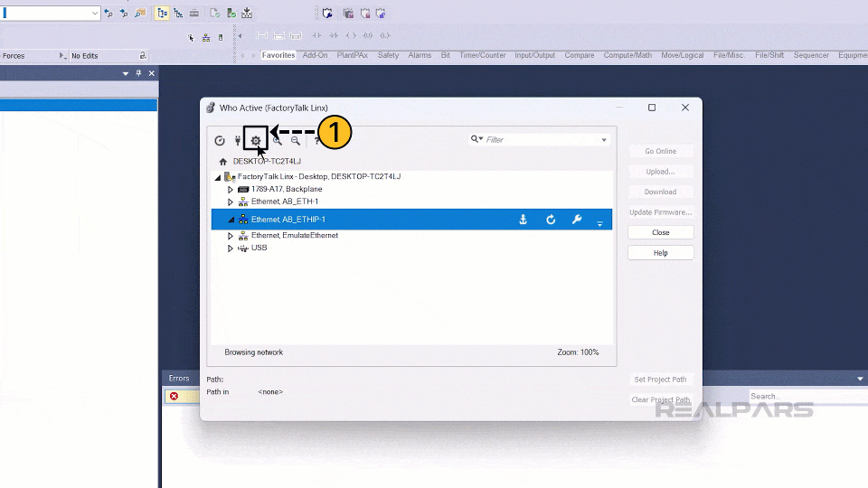Click the Set Project Path button

coord(660,380)
